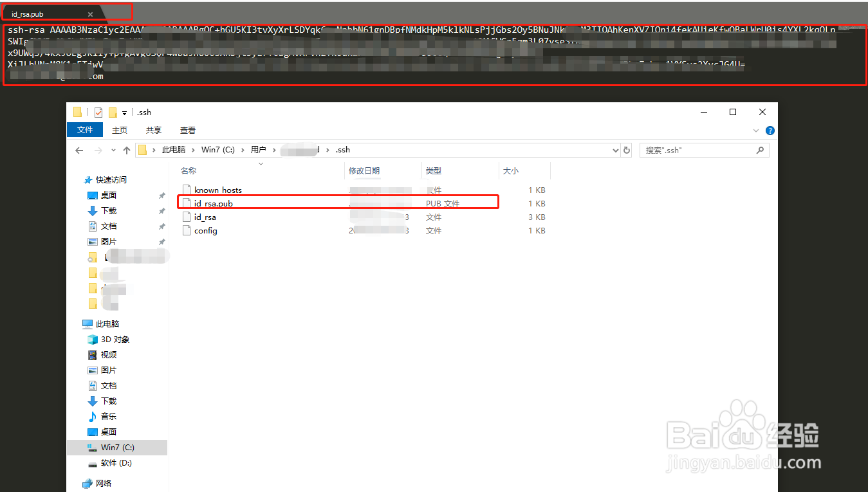The height and width of the screenshot is (492, 868).
Task: Refresh the .ssh folder view
Action: (627, 150)
